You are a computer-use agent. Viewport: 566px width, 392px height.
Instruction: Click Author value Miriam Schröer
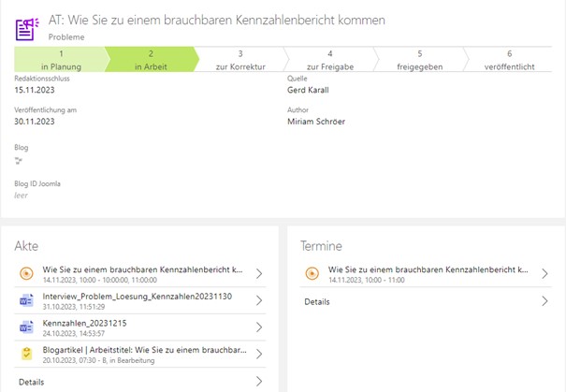click(x=316, y=122)
